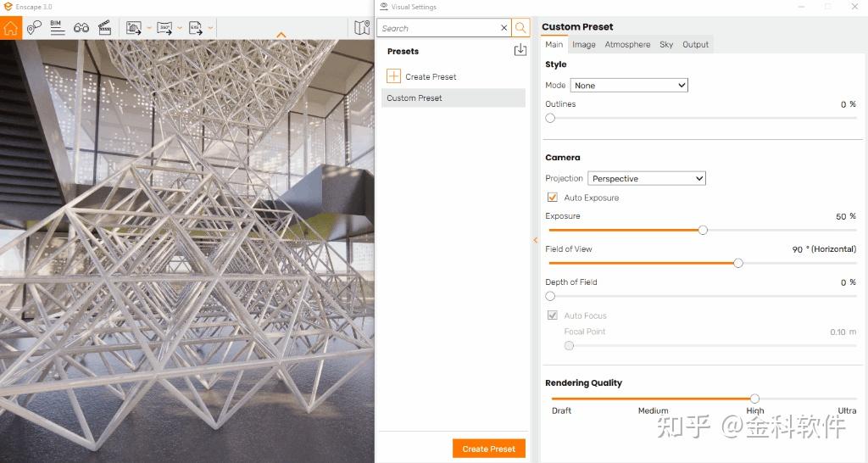868x463 pixels.
Task: Click the screenshot export icon
Action: click(x=134, y=28)
